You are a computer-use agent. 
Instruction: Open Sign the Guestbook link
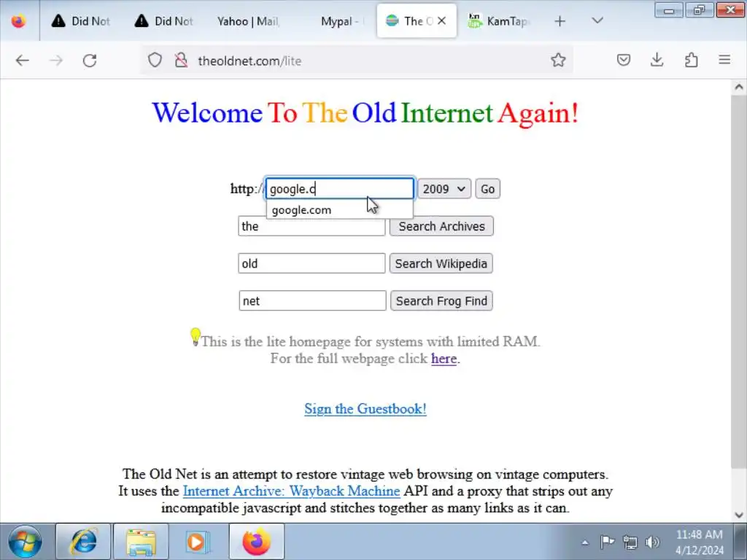tap(365, 408)
